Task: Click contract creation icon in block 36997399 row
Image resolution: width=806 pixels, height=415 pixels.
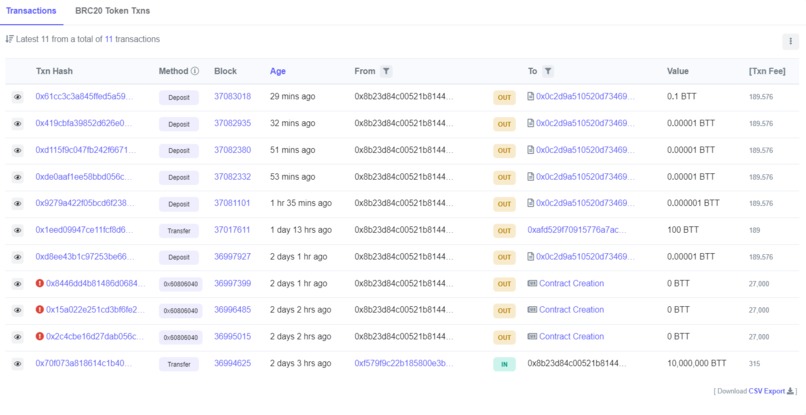Action: tap(532, 283)
